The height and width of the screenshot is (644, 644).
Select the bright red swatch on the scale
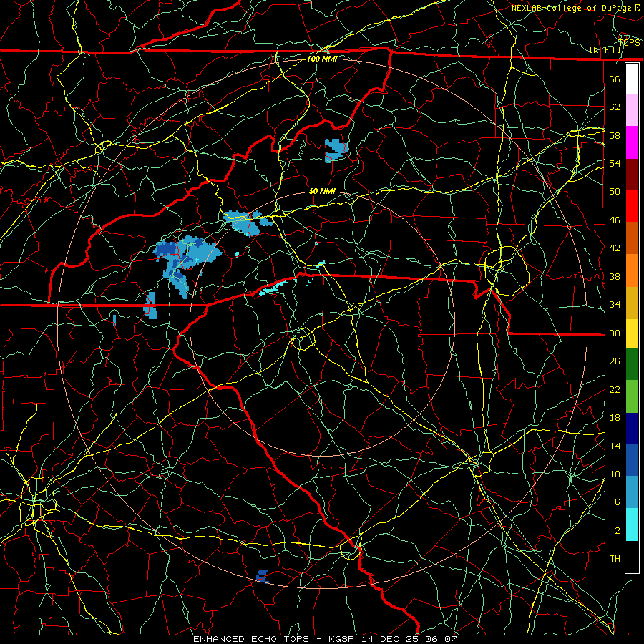point(632,206)
